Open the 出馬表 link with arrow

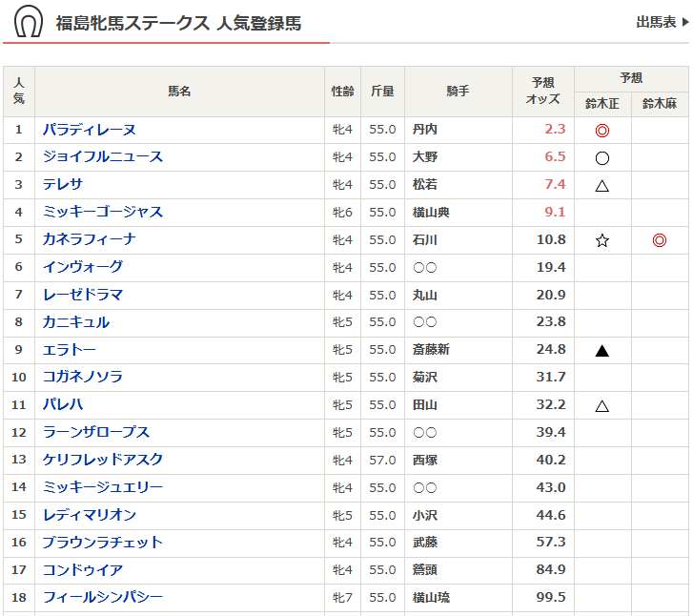[661, 22]
